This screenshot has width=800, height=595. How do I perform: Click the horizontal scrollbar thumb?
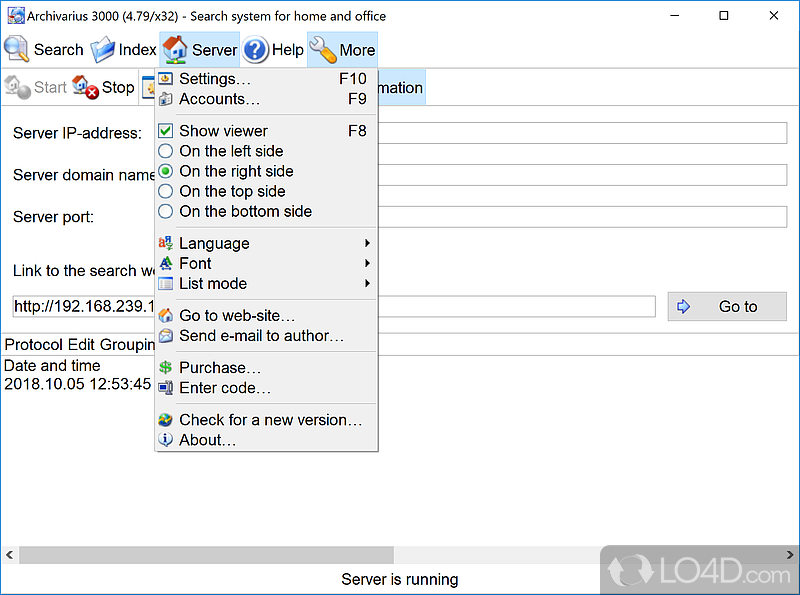point(206,555)
